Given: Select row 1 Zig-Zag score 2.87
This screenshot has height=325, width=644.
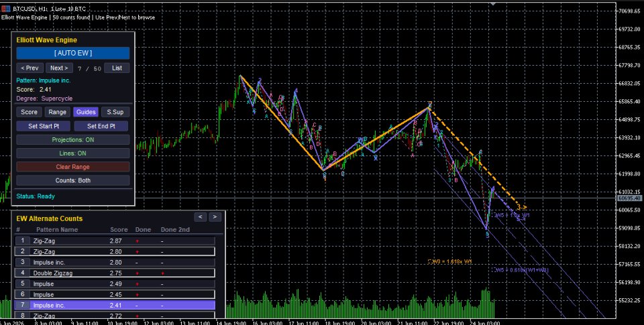Looking at the screenshot, I should (115, 241).
